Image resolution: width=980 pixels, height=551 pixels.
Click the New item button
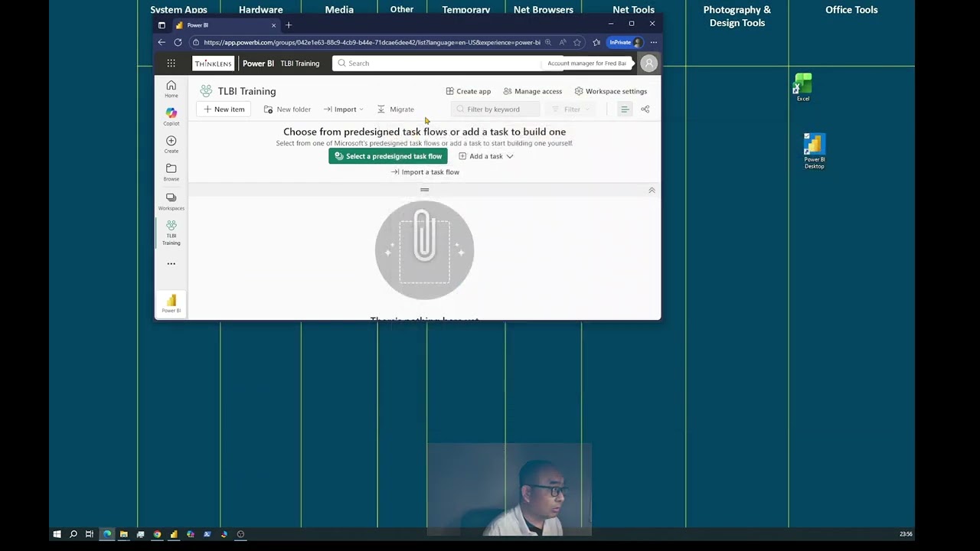tap(224, 109)
